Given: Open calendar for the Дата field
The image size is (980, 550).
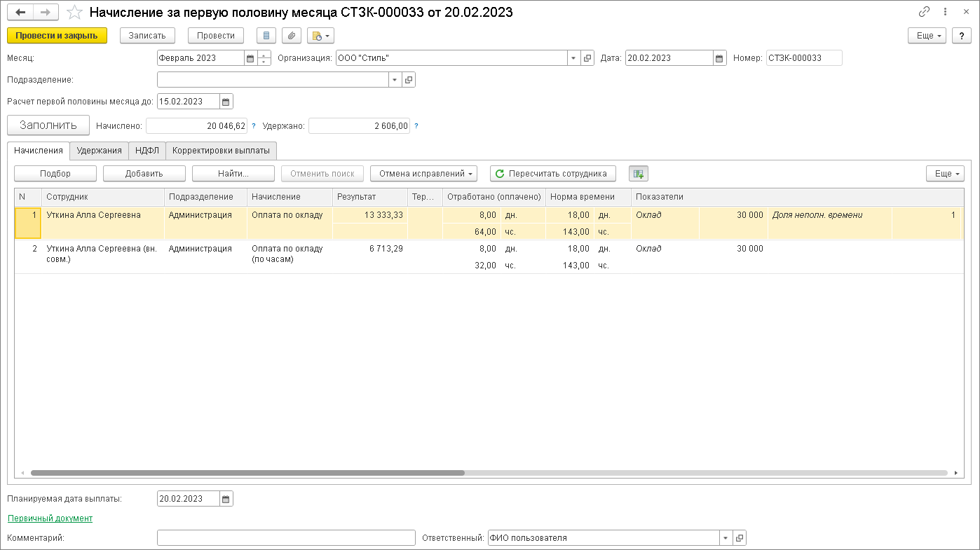Looking at the screenshot, I should pos(719,58).
